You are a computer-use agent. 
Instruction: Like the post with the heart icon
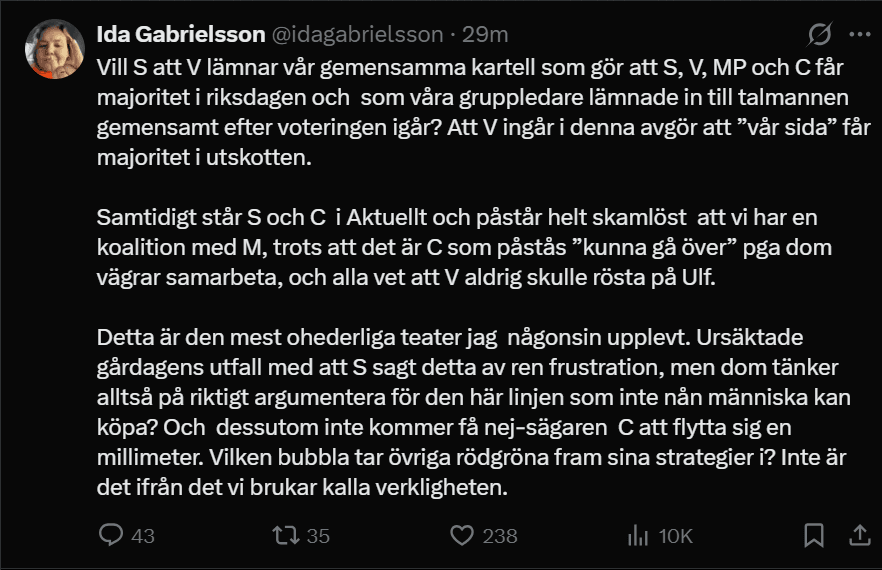coord(462,535)
